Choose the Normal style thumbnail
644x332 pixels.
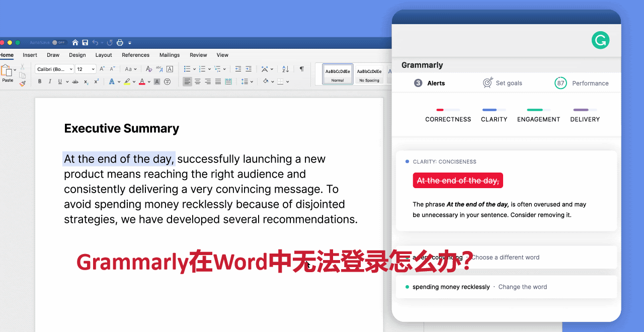point(338,74)
